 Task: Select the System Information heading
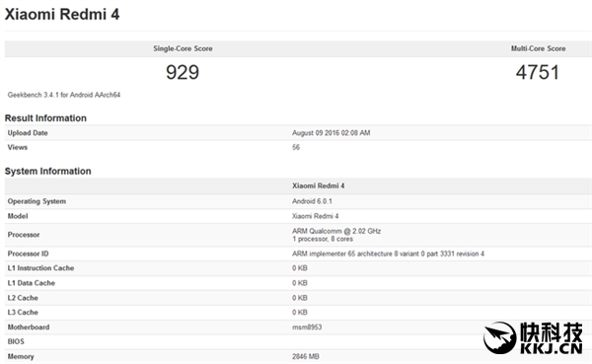(x=48, y=171)
